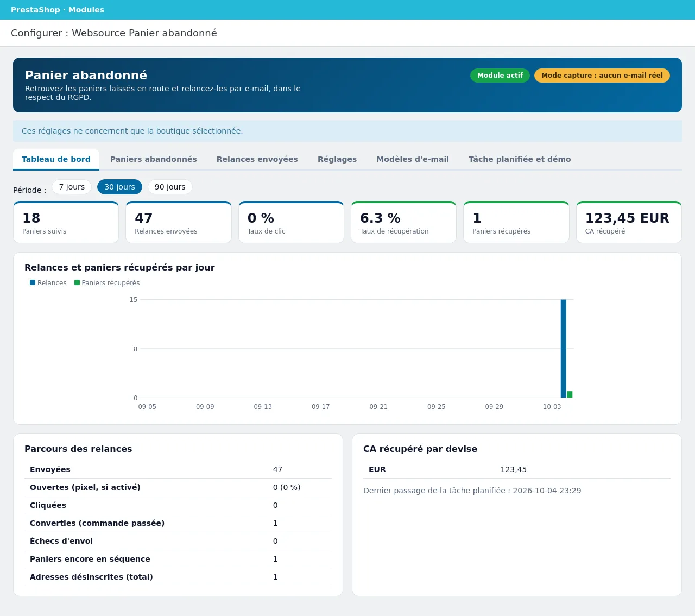Viewport: 695px width, 616px height.
Task: Click the Cliquées row label
Action: [x=48, y=505]
